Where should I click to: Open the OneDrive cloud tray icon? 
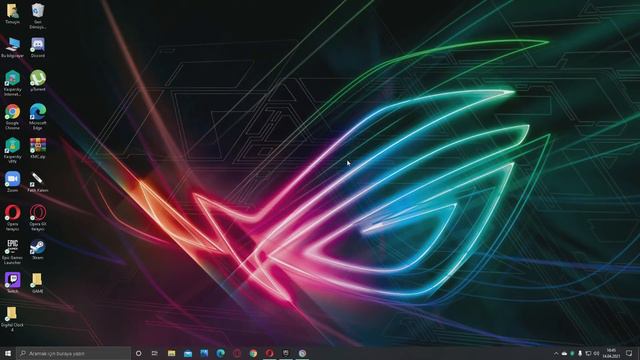click(564, 353)
